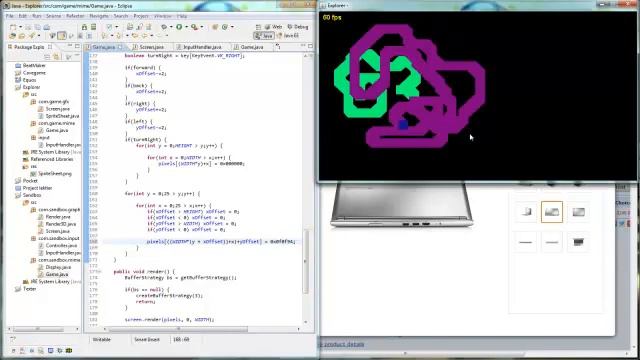Select the Pocket project

30,181
